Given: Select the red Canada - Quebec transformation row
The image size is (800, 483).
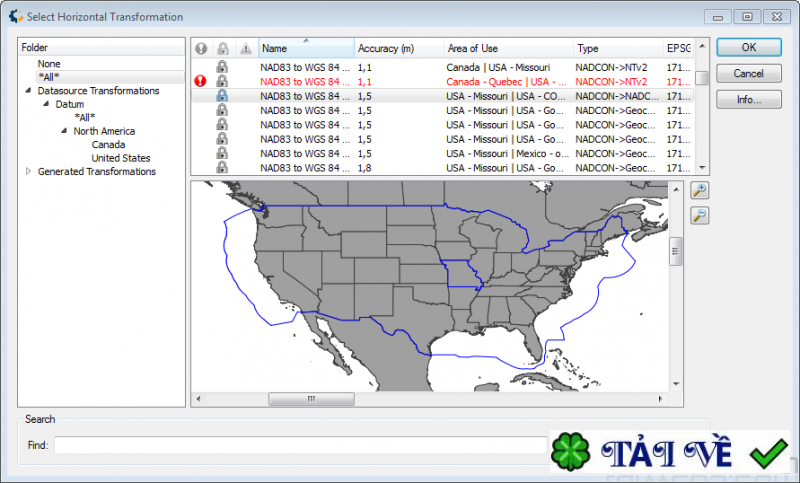Looking at the screenshot, I should 442,82.
